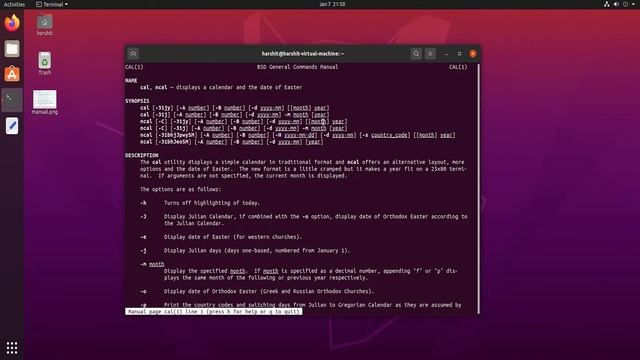Click 'Display date of Easter (for western churches)' line
Screen dimensions: 640x360
[x=233, y=237]
